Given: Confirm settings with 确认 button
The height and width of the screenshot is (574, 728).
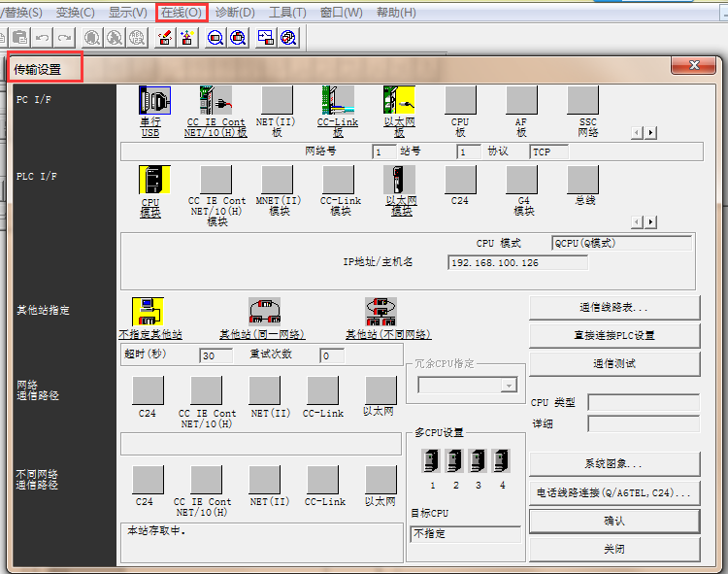Looking at the screenshot, I should [x=614, y=522].
